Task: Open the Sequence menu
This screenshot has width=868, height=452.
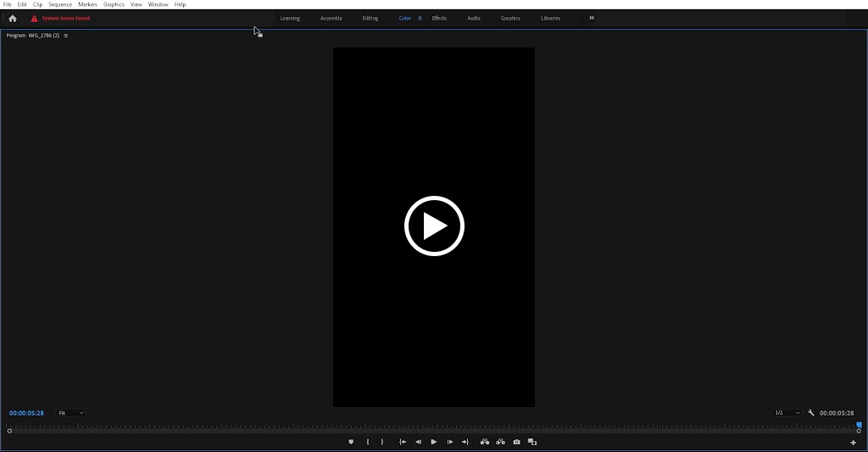Action: click(x=60, y=4)
